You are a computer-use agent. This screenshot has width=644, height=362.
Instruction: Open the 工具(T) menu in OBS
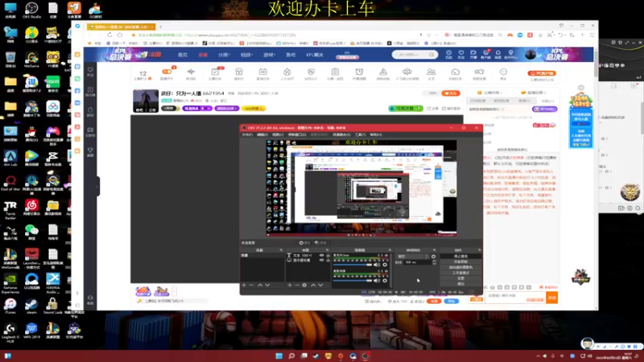point(360,134)
